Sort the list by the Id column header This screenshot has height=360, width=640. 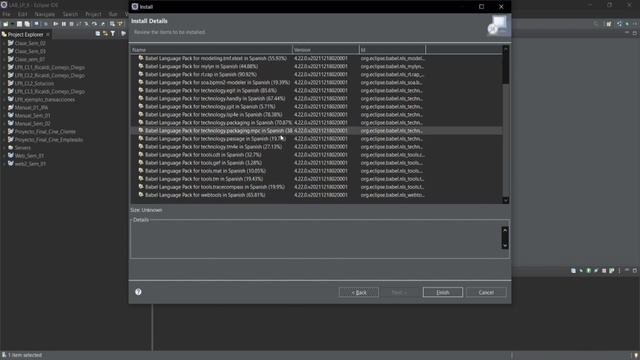(x=392, y=50)
